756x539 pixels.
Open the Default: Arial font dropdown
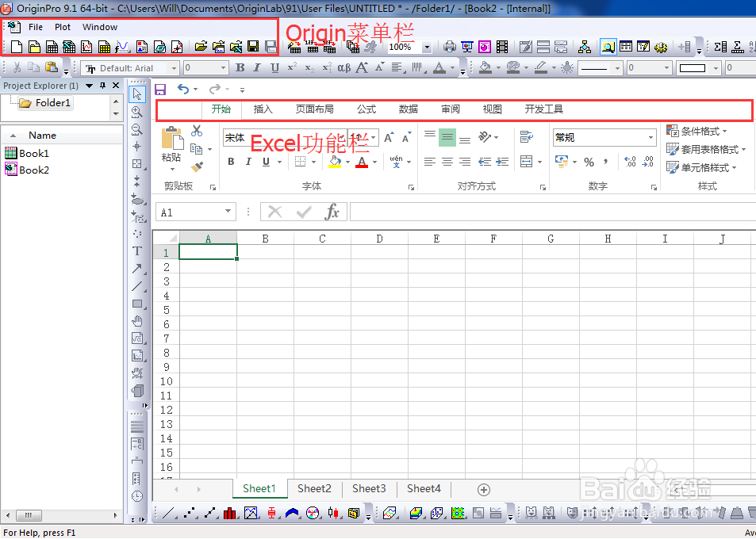174,68
